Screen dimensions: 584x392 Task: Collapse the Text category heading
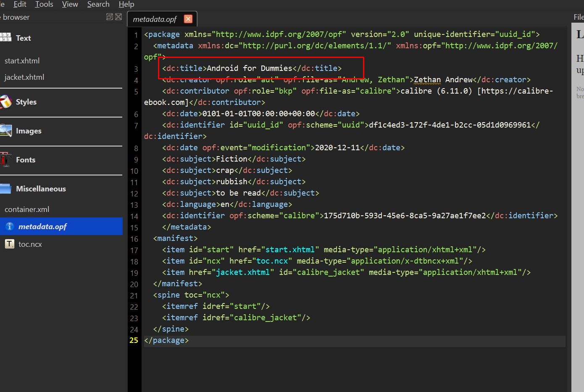click(24, 38)
